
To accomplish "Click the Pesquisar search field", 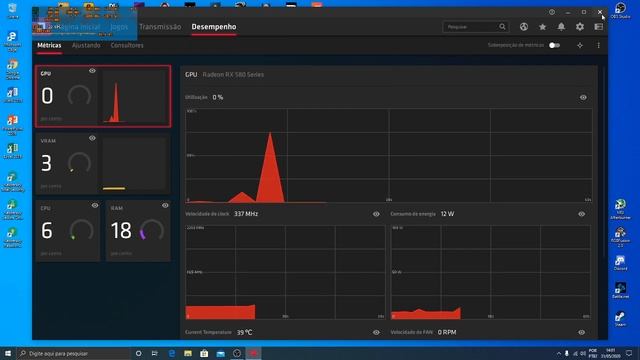I will pos(476,27).
